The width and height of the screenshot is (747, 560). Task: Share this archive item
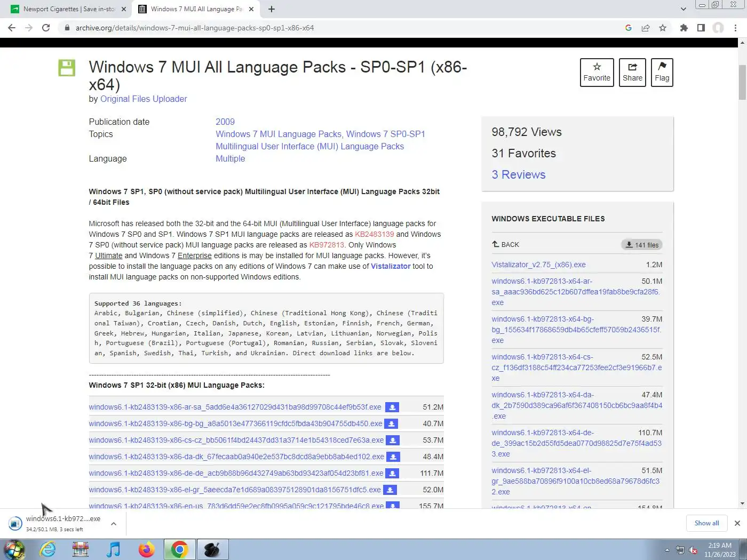(632, 73)
